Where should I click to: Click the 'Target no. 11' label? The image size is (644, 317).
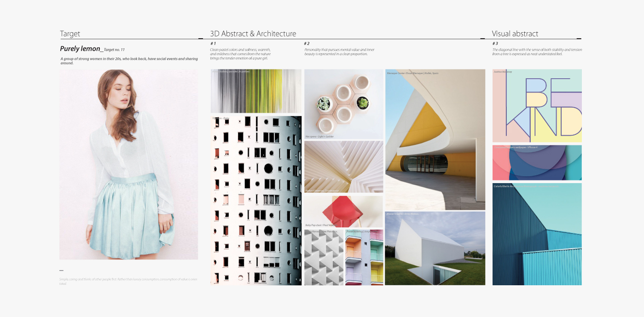(114, 50)
